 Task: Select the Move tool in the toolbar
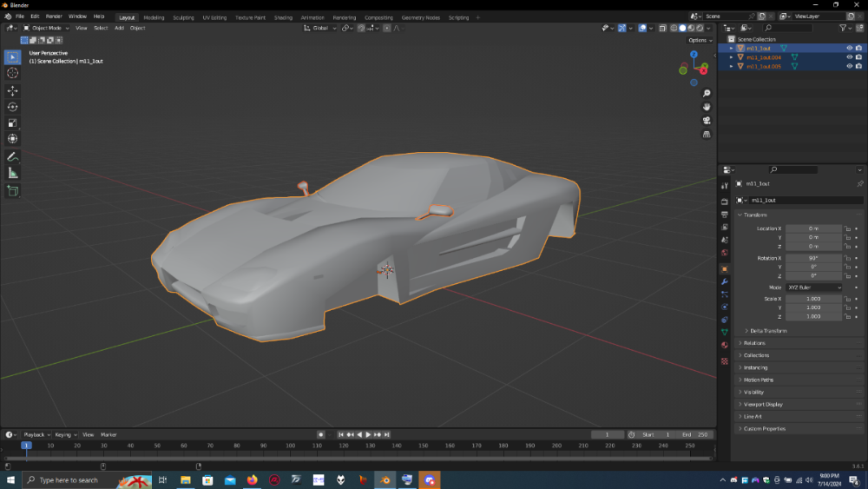(x=13, y=90)
